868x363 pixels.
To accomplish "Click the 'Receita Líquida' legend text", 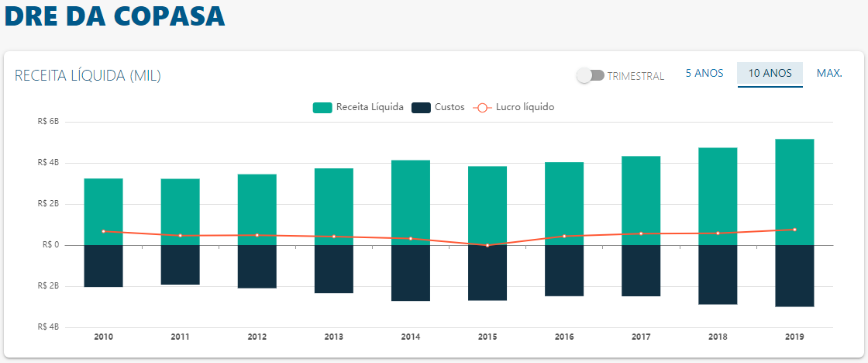I will (370, 108).
